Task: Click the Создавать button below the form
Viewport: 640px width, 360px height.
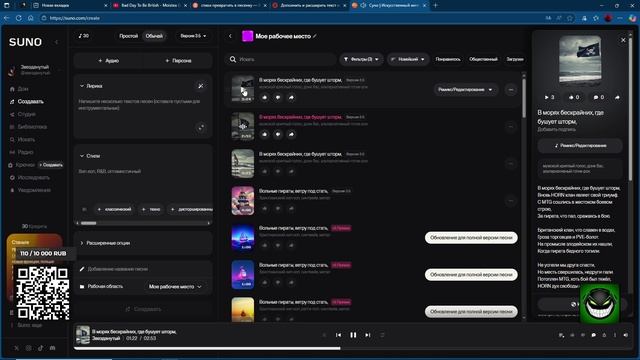Action: pos(143,309)
